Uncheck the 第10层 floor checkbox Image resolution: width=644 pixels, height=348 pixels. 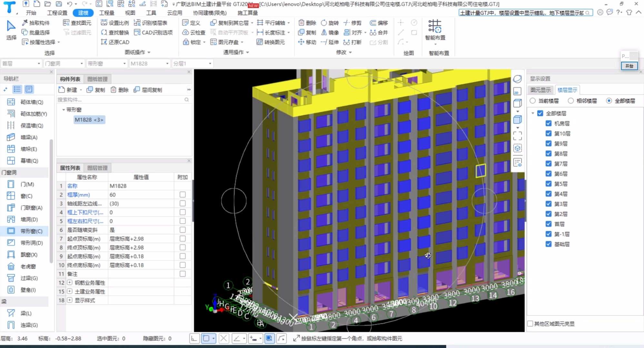click(548, 133)
